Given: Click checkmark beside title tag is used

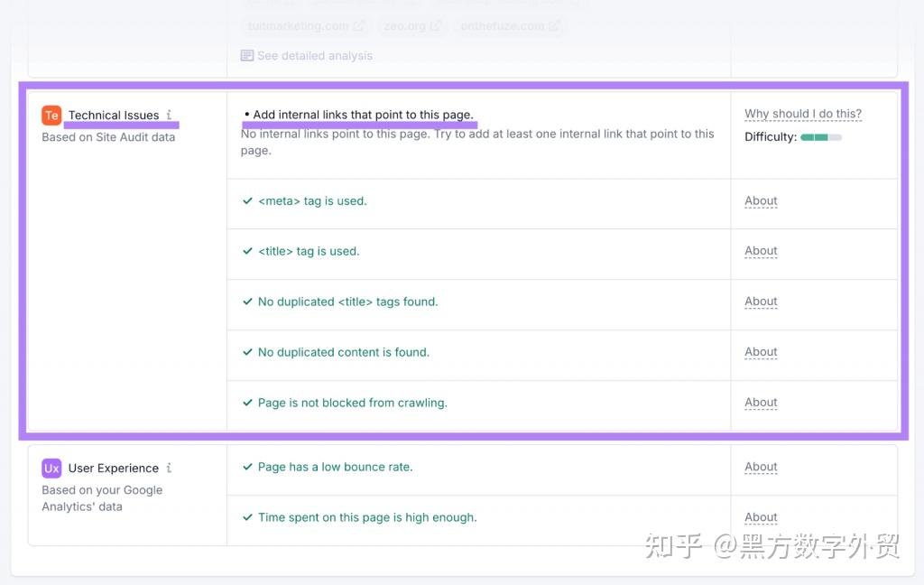Looking at the screenshot, I should pyautogui.click(x=247, y=251).
